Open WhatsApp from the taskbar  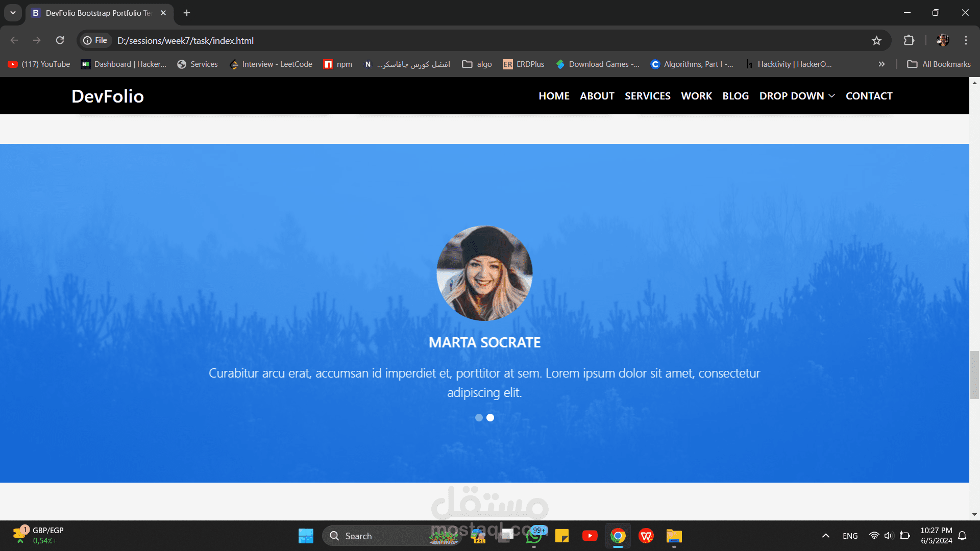click(534, 536)
